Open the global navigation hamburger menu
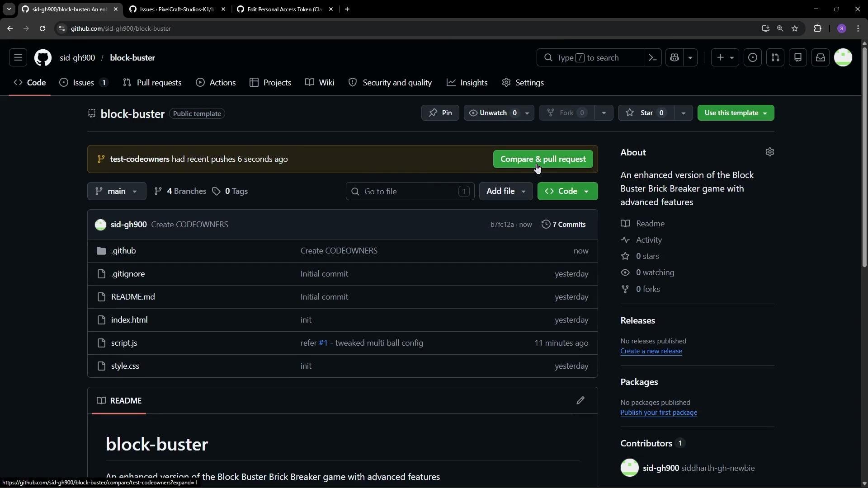 [18, 58]
